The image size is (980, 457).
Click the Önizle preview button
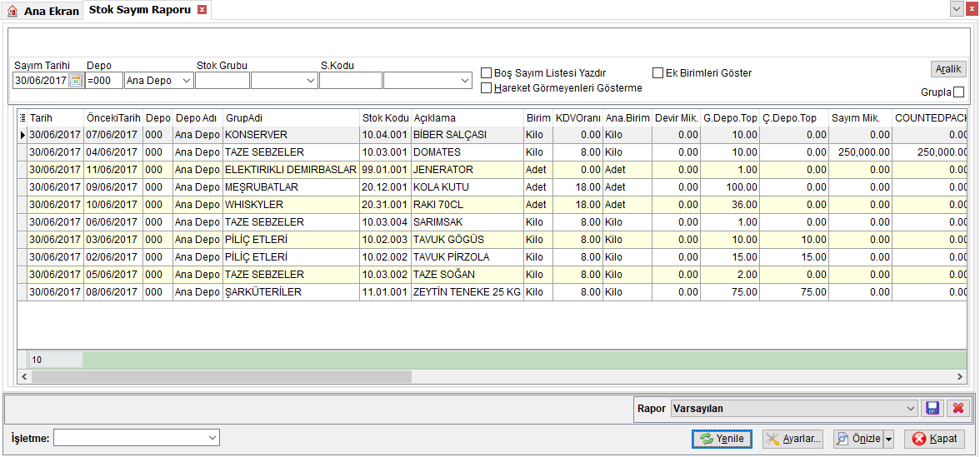858,439
